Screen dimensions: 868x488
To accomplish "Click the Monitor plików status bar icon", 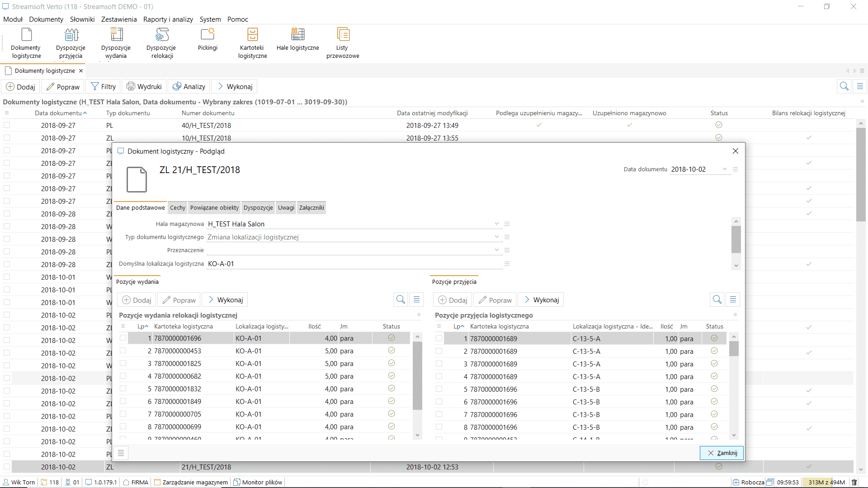I will pos(237,482).
